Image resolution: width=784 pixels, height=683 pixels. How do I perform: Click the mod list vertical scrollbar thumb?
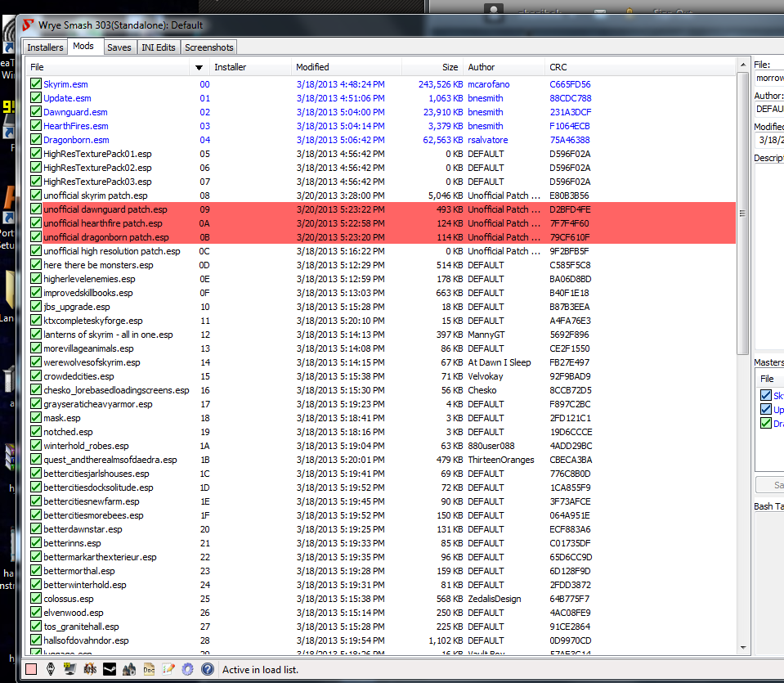pyautogui.click(x=743, y=213)
